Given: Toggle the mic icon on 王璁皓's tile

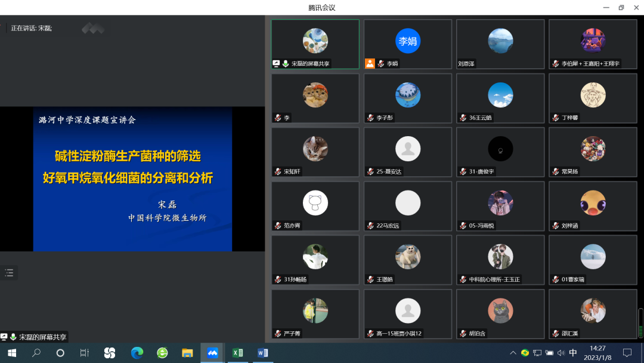Looking at the screenshot, I should (x=371, y=278).
